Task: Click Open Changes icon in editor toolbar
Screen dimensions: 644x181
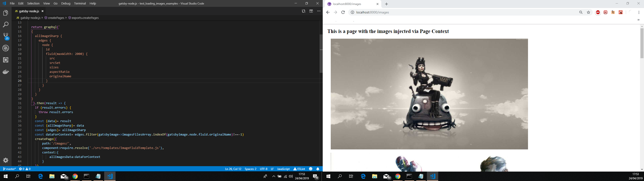Action: coord(303,11)
